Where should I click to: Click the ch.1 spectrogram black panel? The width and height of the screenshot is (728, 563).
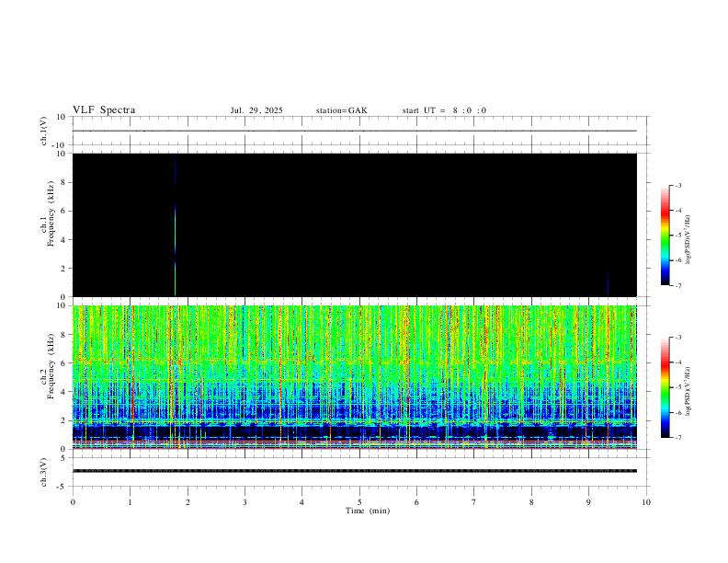coord(355,224)
